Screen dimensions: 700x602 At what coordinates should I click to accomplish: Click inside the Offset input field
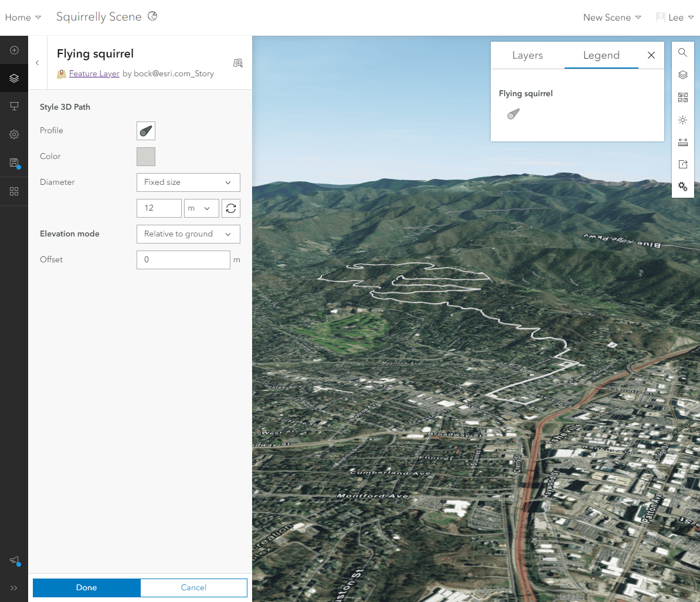click(x=183, y=259)
